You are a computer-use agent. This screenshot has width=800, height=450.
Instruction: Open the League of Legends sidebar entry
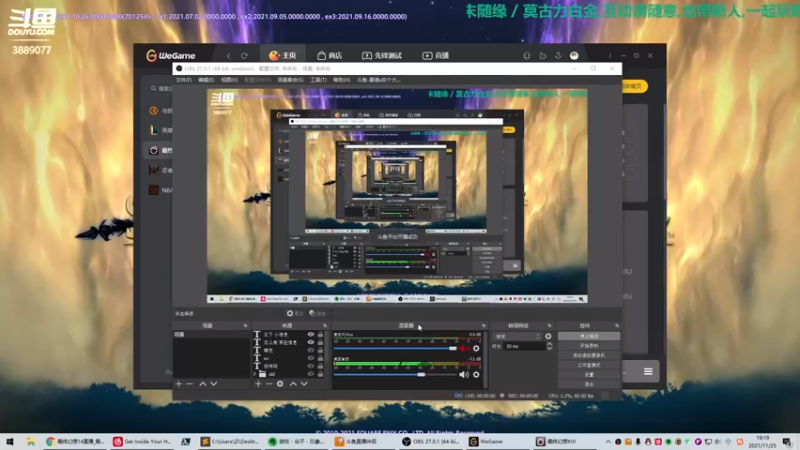point(160,130)
